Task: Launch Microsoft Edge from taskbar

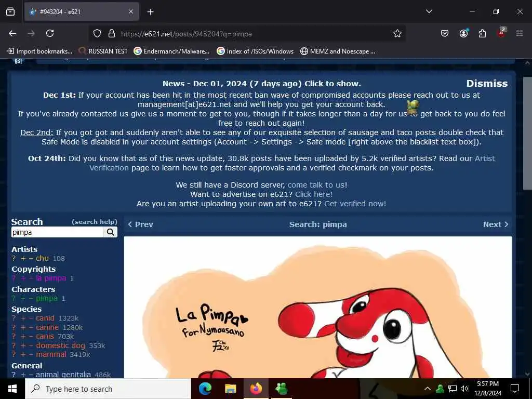Action: 205,389
